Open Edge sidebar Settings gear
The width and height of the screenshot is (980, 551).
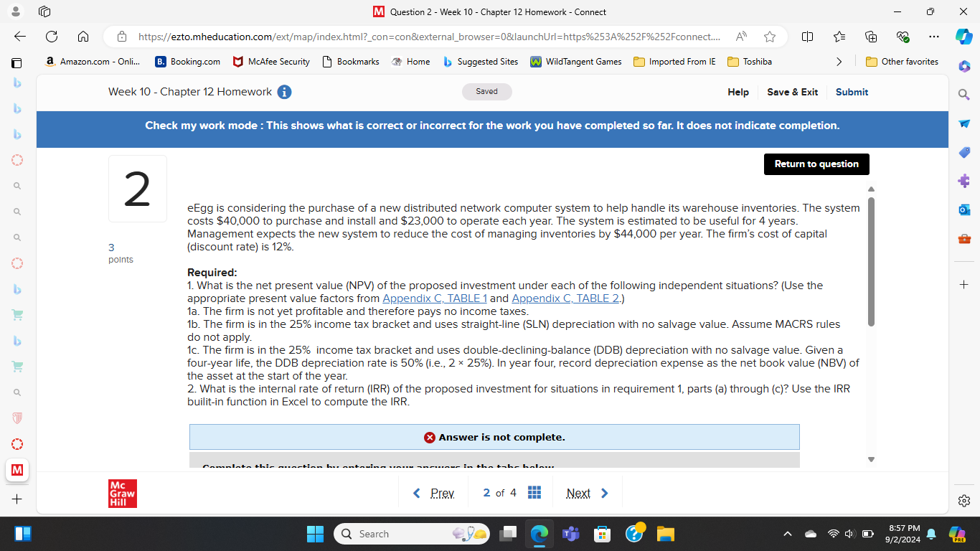point(964,501)
